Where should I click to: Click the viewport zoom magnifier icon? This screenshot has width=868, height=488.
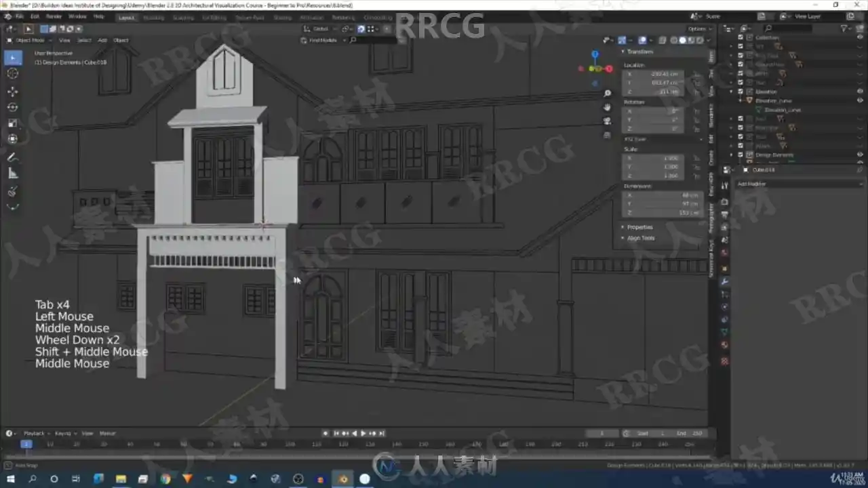[x=608, y=93]
